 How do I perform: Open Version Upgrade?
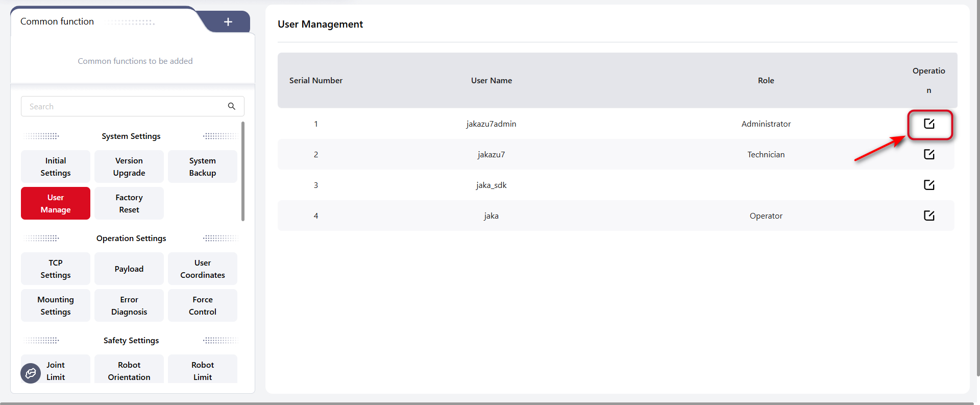pyautogui.click(x=129, y=166)
